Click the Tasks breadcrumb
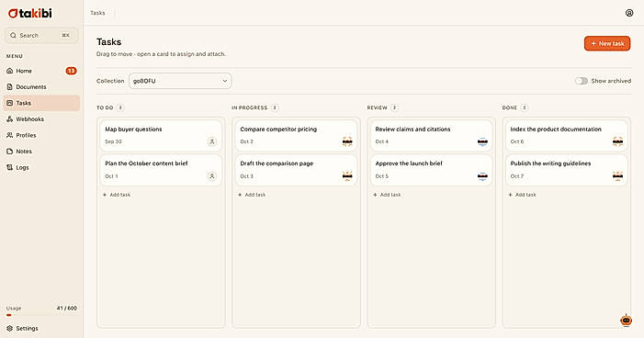644x338 pixels. point(97,13)
